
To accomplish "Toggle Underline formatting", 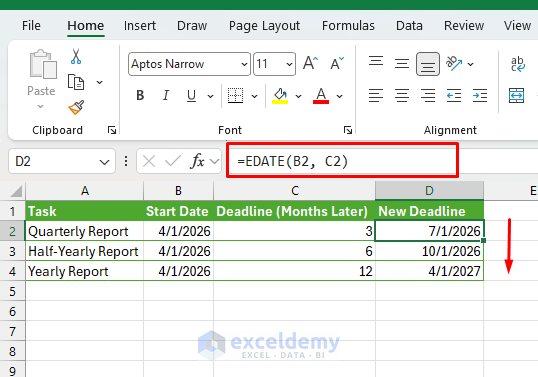I will pyautogui.click(x=191, y=95).
